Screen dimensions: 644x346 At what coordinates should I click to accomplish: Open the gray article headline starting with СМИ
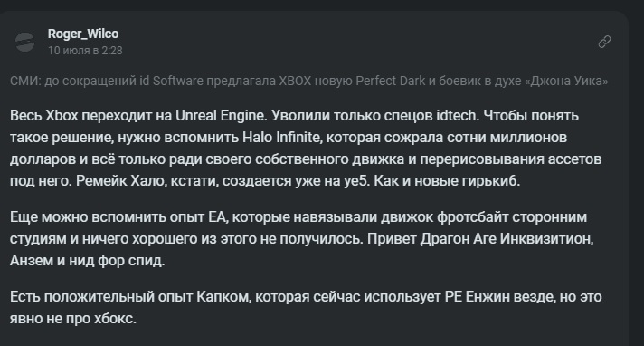pos(308,81)
